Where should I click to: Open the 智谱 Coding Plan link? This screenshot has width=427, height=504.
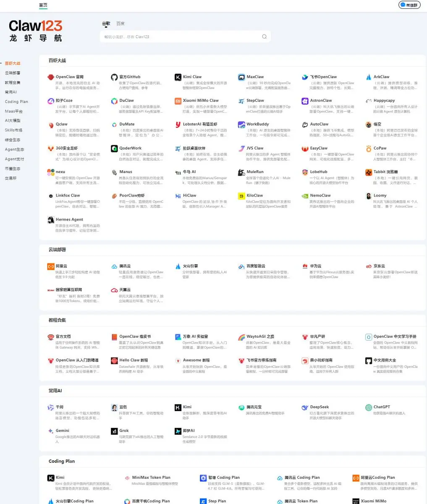click(x=224, y=478)
